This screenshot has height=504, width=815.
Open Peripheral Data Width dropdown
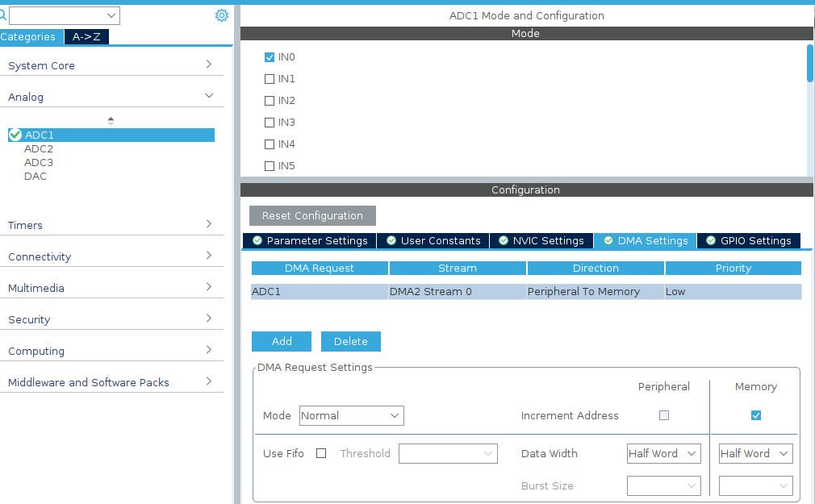coord(663,453)
